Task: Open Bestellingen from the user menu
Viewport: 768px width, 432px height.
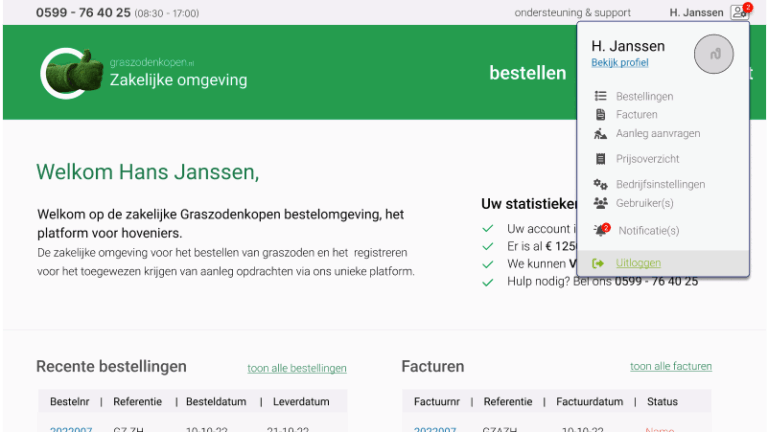Action: pos(644,96)
